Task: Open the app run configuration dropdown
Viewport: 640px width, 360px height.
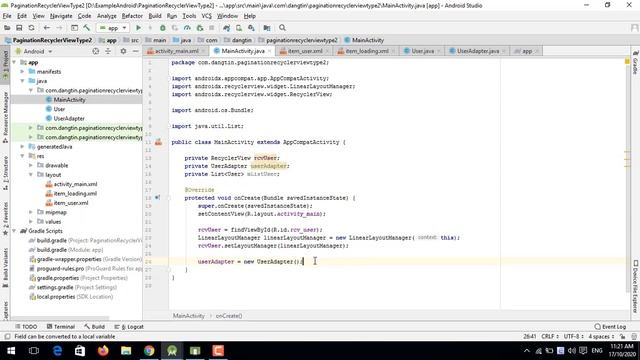Action: (x=113, y=28)
